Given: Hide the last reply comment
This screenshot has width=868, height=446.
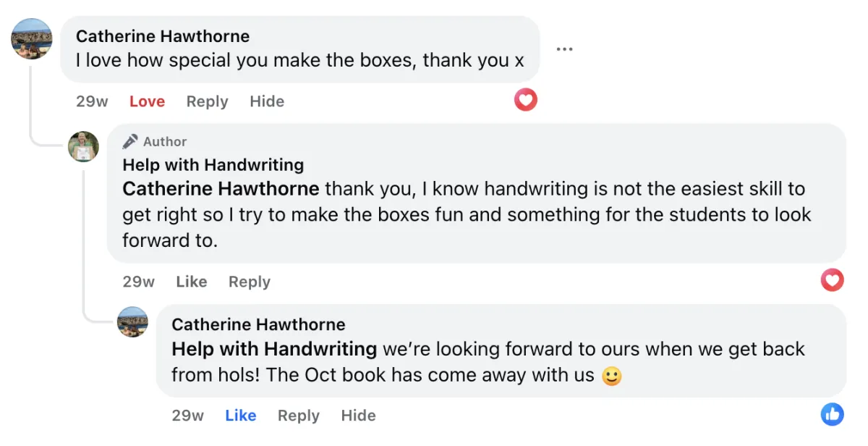Looking at the screenshot, I should pos(358,416).
